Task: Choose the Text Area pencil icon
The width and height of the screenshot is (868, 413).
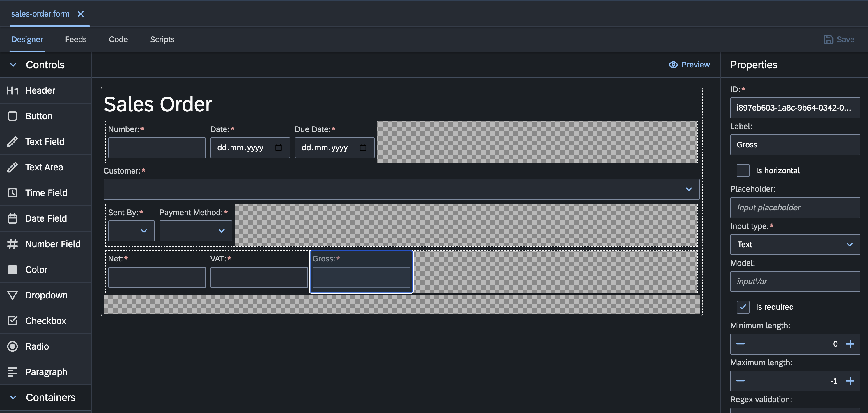Action: pos(13,167)
